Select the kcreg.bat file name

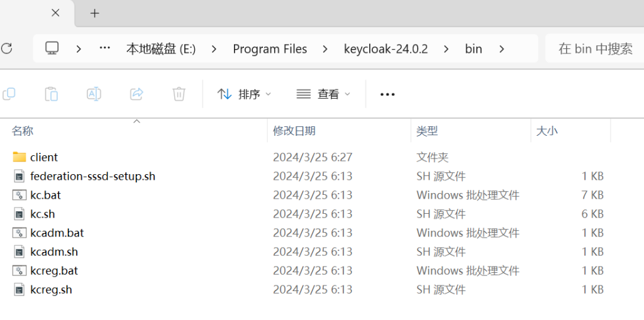(54, 271)
